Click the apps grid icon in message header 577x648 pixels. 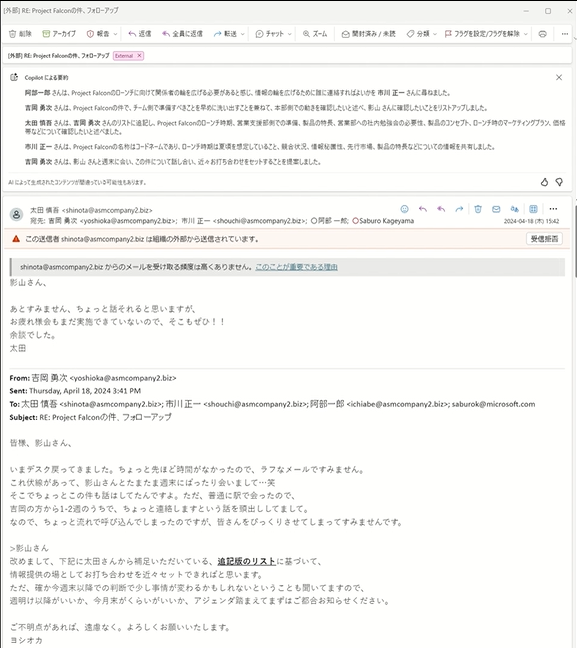coord(533,209)
